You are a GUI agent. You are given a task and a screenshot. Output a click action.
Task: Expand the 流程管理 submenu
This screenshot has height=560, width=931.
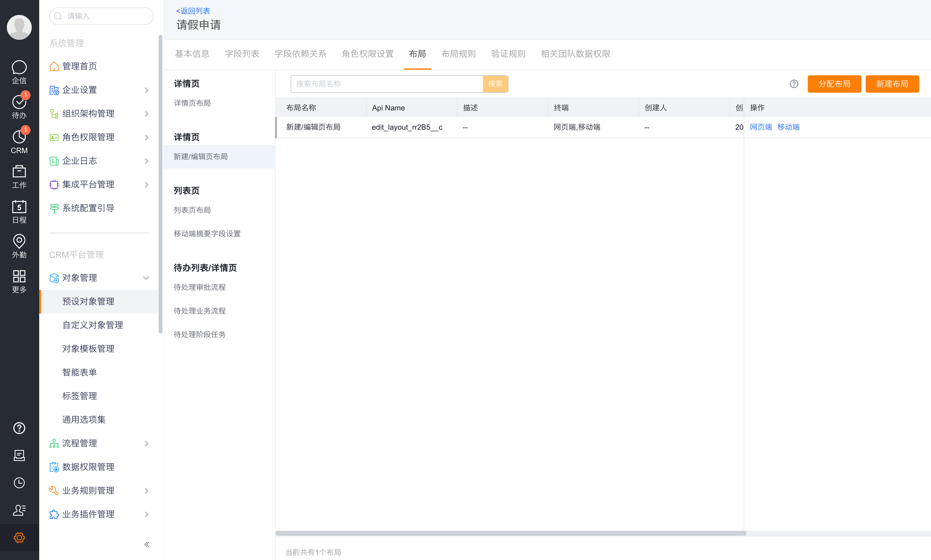pyautogui.click(x=147, y=443)
